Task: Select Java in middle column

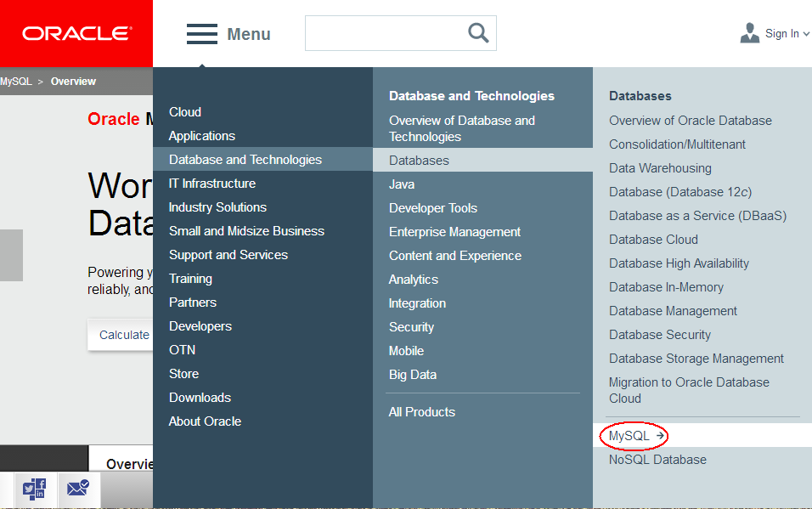Action: pyautogui.click(x=402, y=184)
